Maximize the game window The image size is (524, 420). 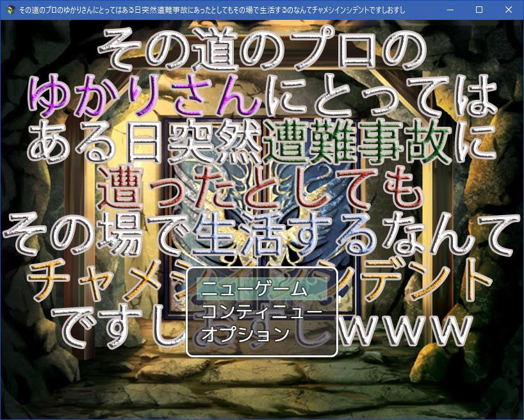coord(479,10)
